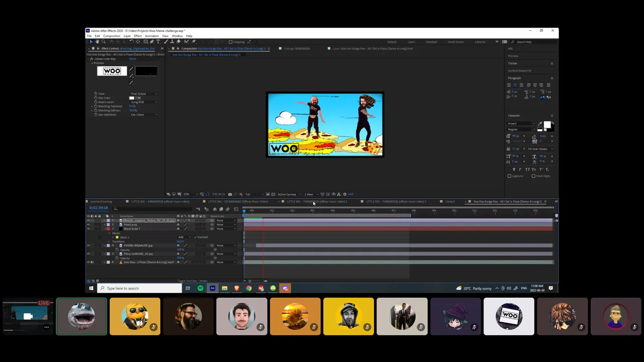644x362 pixels.
Task: Open the View dropdown showing Final Output
Action: [x=144, y=94]
